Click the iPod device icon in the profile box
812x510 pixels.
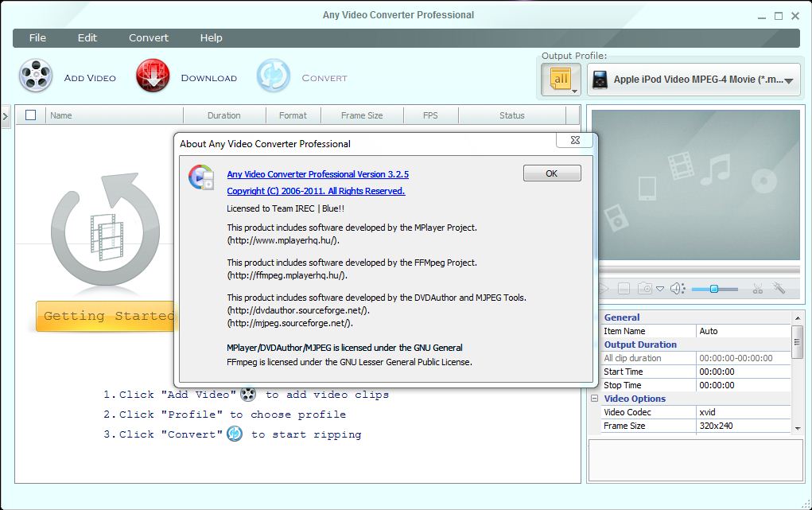pyautogui.click(x=600, y=80)
